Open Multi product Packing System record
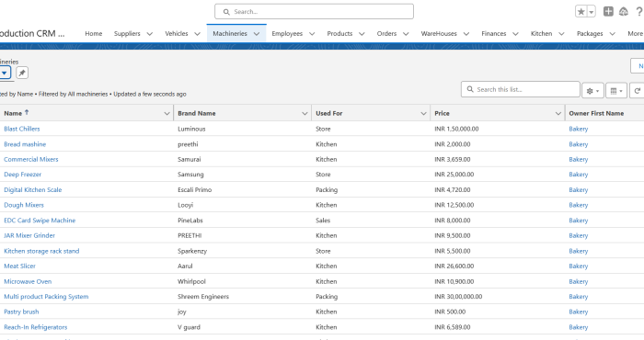Image resolution: width=644 pixels, height=340 pixels. pos(46,297)
